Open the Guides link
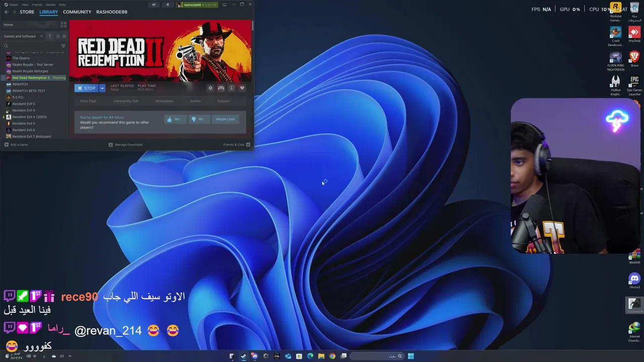The image size is (644, 362). tap(195, 101)
